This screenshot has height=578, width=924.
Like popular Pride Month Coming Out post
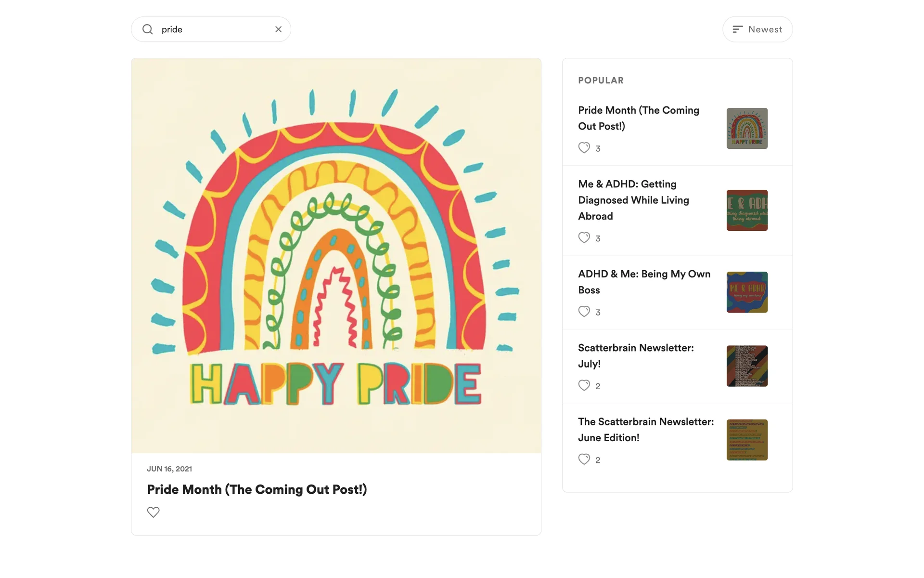pyautogui.click(x=584, y=148)
